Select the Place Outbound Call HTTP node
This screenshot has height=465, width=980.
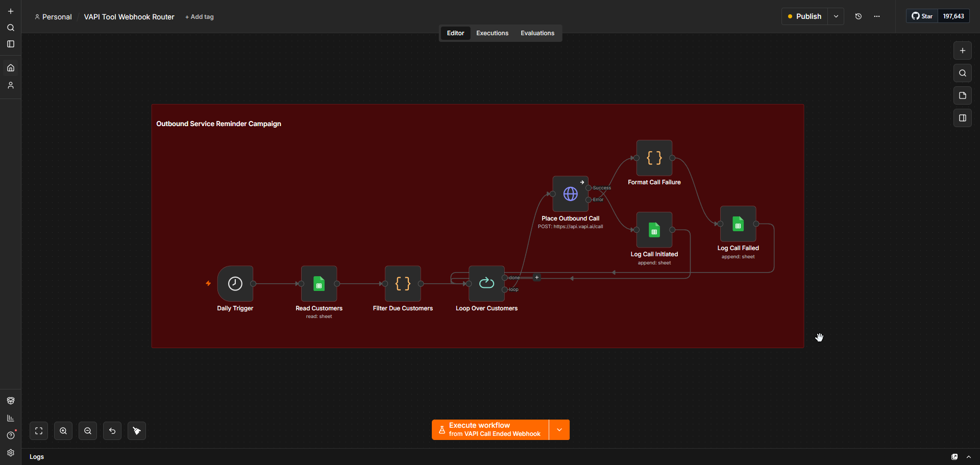(571, 194)
